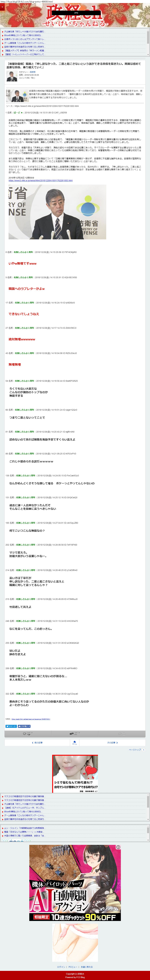
Task: Open the 5ch source thread link
Action: [31, 719]
